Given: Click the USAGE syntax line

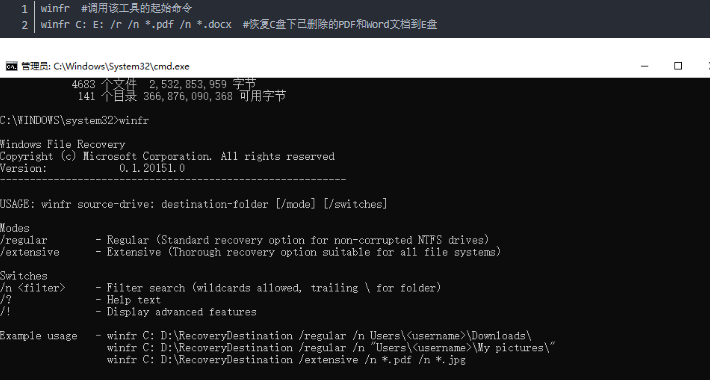Looking at the screenshot, I should (x=194, y=204).
